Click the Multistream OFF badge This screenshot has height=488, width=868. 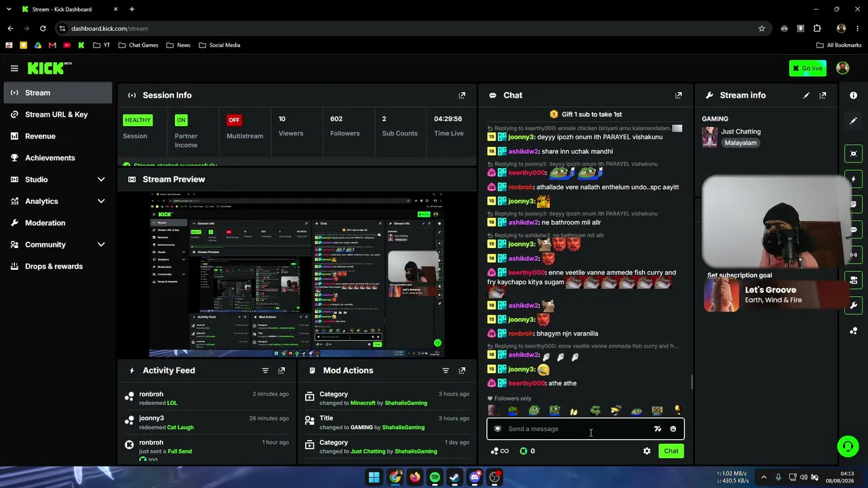234,120
